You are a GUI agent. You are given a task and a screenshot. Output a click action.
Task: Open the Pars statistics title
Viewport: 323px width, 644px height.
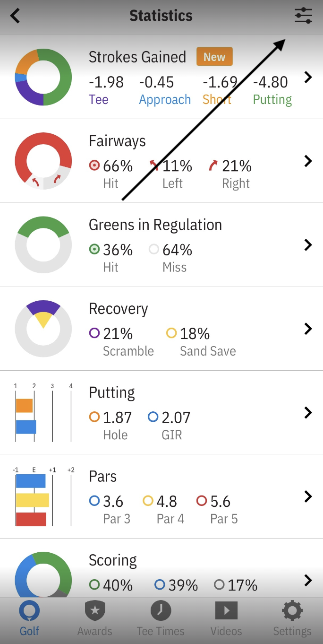click(103, 477)
